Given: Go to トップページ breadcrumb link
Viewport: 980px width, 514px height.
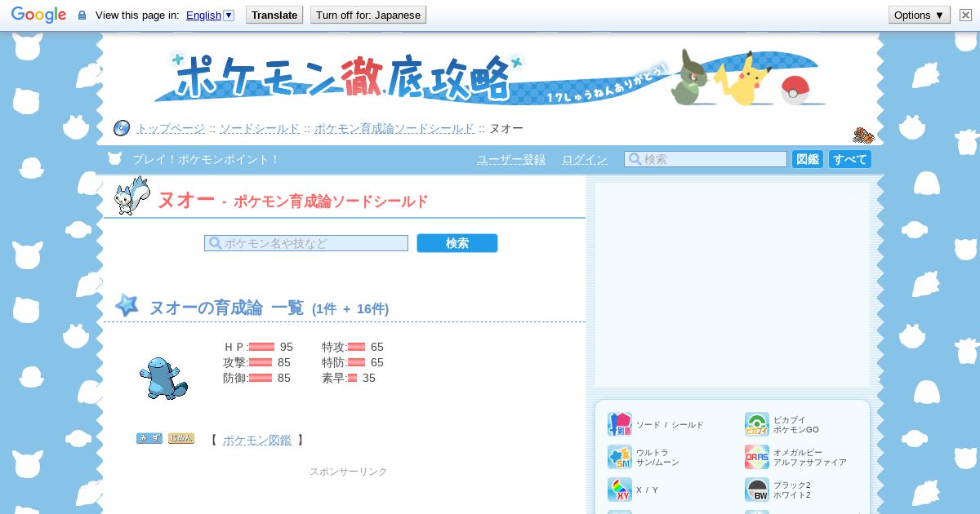Looking at the screenshot, I should [171, 129].
